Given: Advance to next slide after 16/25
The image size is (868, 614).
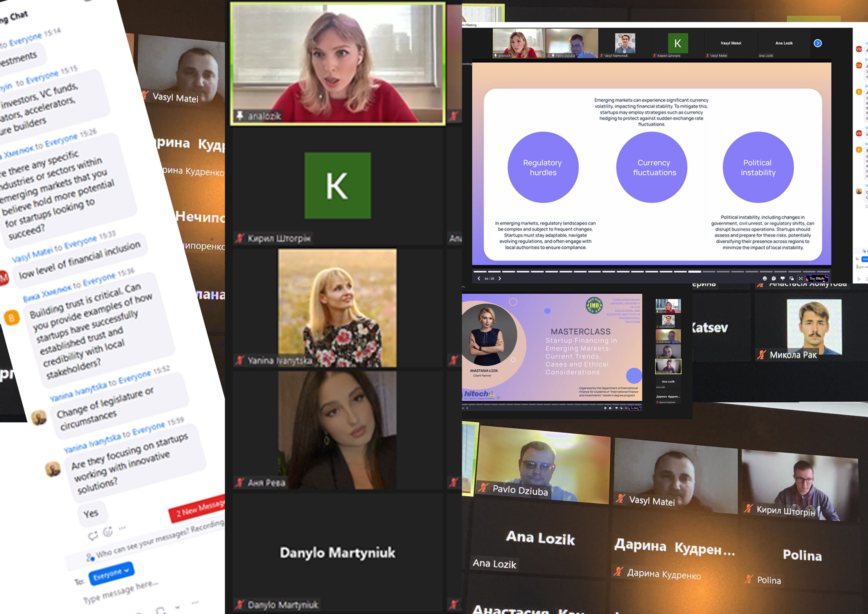Looking at the screenshot, I should [x=500, y=279].
